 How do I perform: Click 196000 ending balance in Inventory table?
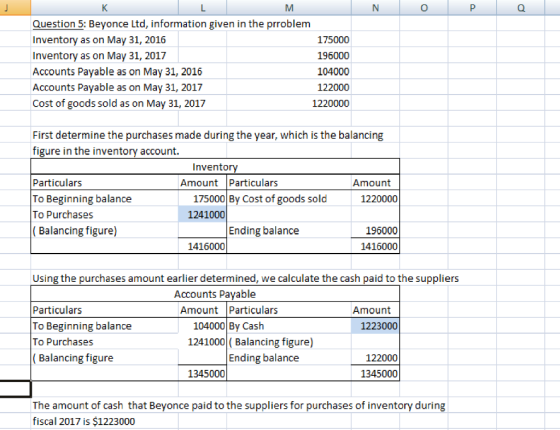[x=381, y=231]
